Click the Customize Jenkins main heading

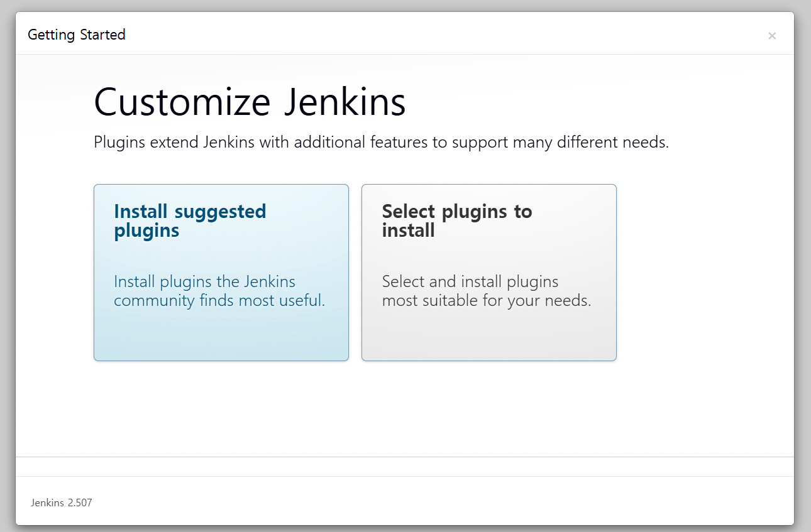[x=250, y=102]
